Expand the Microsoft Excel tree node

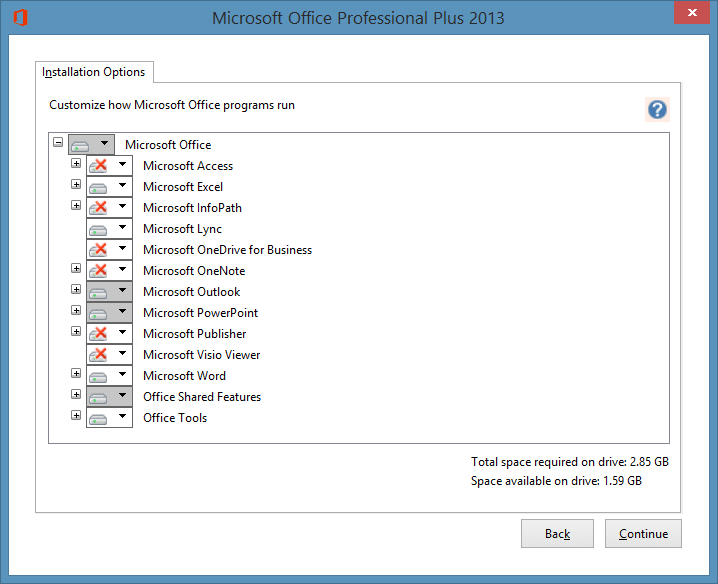(76, 184)
